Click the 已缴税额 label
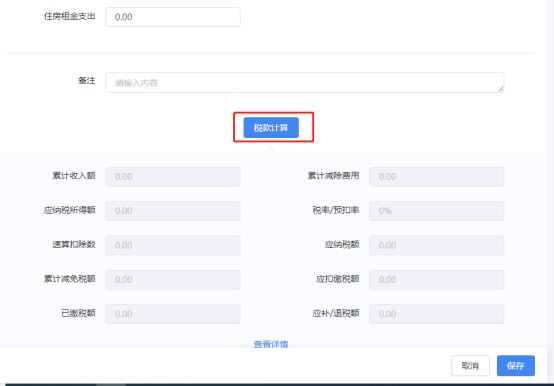This screenshot has height=386, width=554. pos(78,313)
